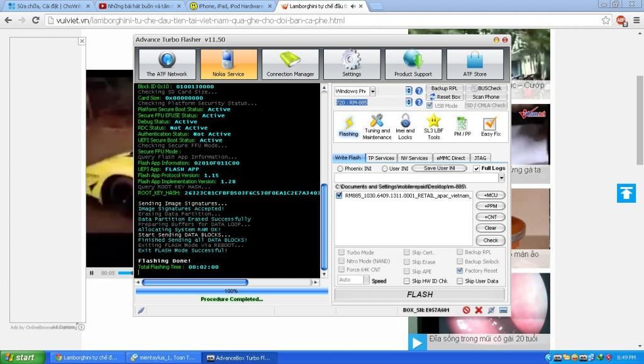644x364 pixels.
Task: Reload the vuiviet.vn page
Action: pos(36,20)
